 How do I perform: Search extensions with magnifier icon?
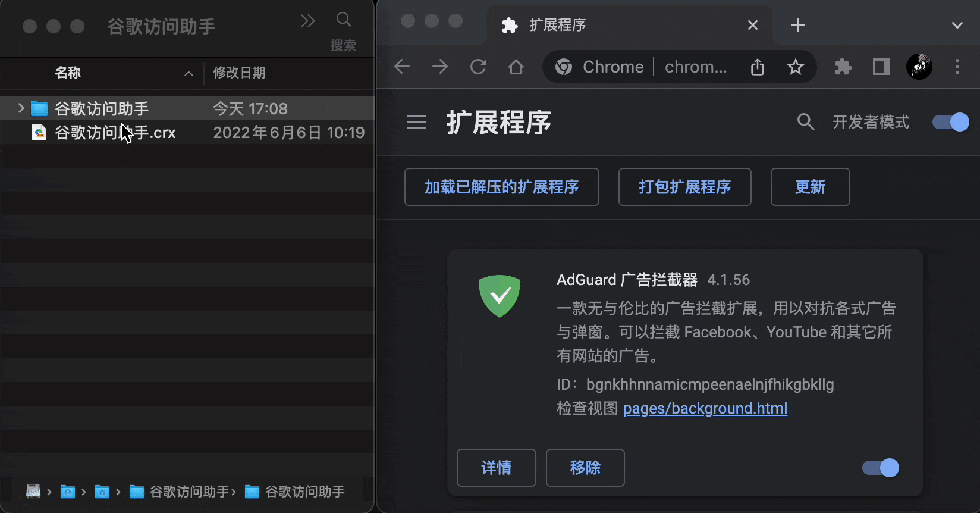click(806, 122)
